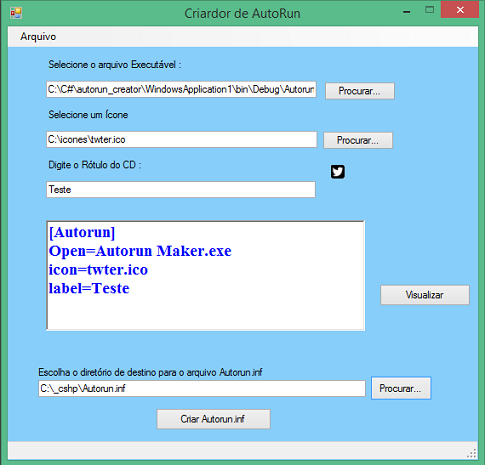Open the Arquivo menu
Viewport: 485px width, 465px height.
pyautogui.click(x=38, y=36)
